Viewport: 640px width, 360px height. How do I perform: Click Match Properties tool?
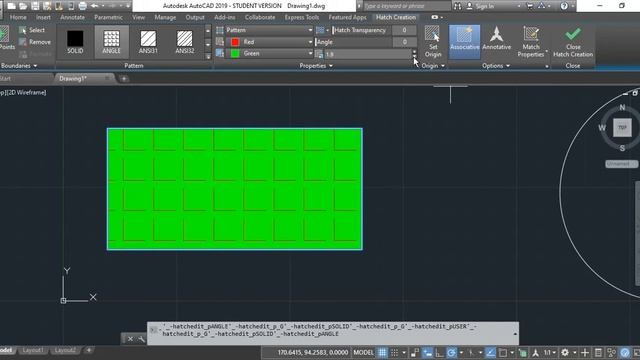tap(531, 41)
